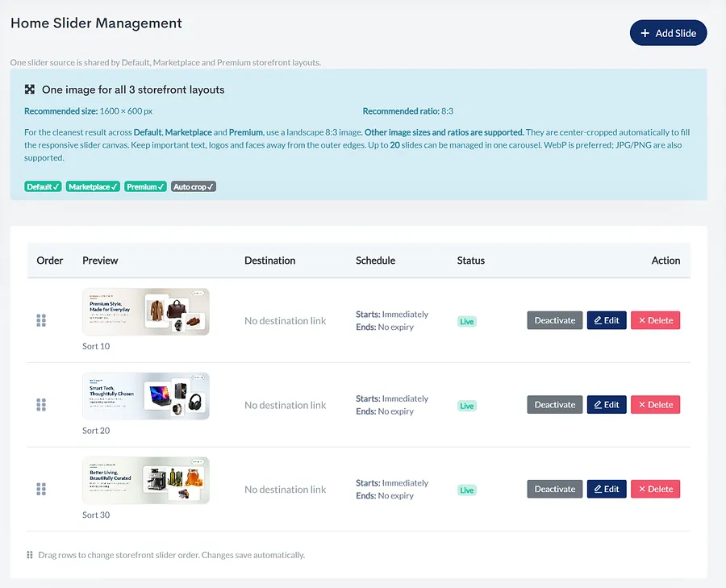The height and width of the screenshot is (588, 726).
Task: Edit the Sort 30 slide
Action: (x=607, y=489)
